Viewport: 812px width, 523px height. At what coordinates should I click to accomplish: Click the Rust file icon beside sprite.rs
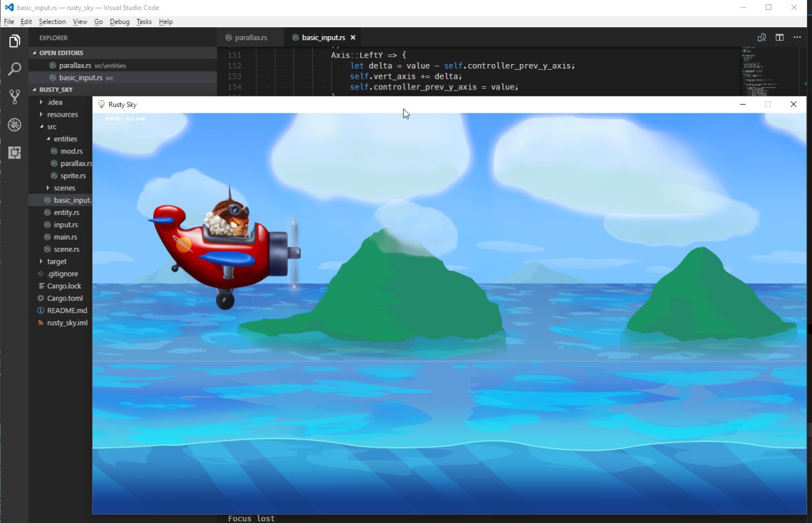pos(55,176)
